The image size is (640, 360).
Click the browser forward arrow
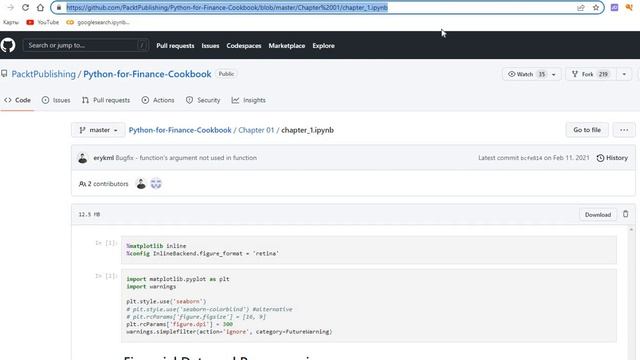pos(11,7)
